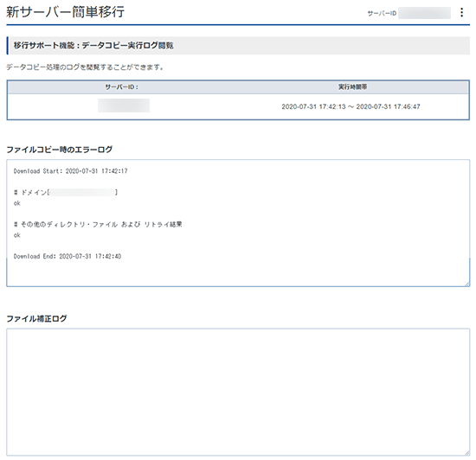Click the execution time range 2020-07-31 cell
This screenshot has width=476, height=460.
tap(351, 106)
